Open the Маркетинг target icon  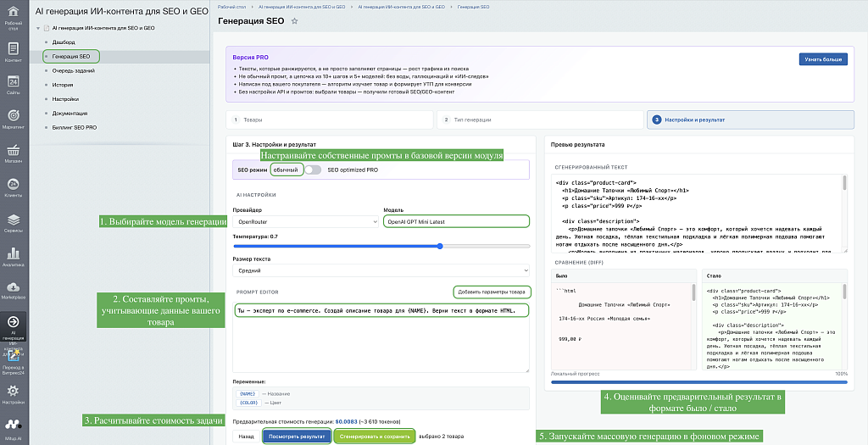[14, 115]
